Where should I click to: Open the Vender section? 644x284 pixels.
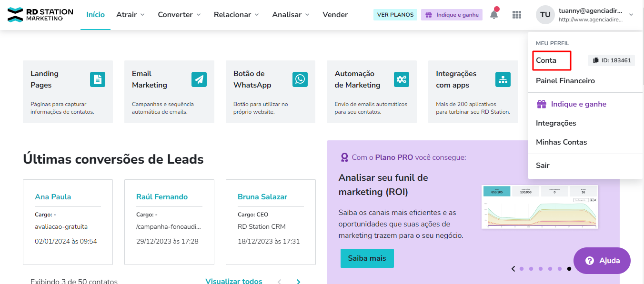coord(335,15)
